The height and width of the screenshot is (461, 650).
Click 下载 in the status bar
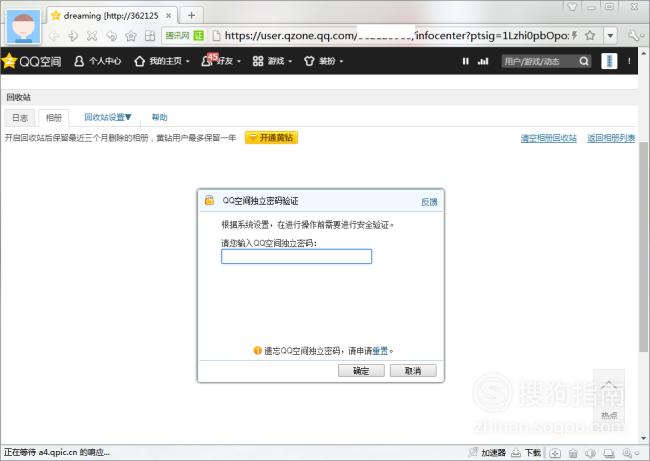pyautogui.click(x=526, y=453)
